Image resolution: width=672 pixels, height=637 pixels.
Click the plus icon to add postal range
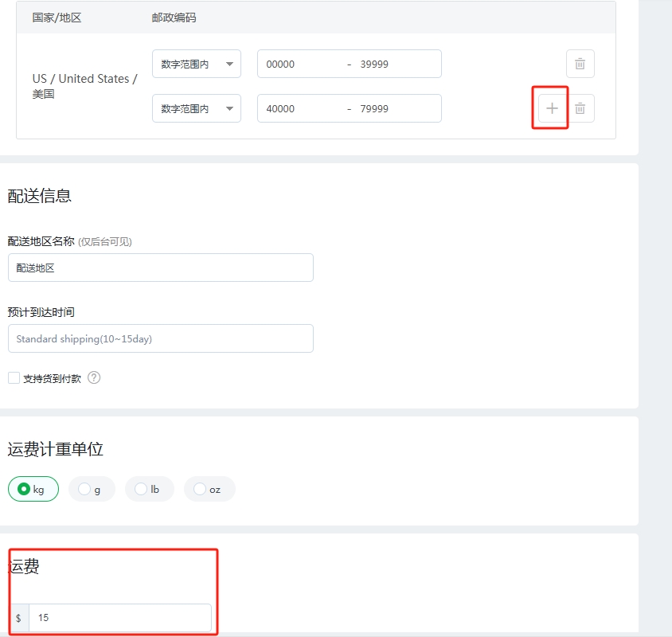point(552,108)
